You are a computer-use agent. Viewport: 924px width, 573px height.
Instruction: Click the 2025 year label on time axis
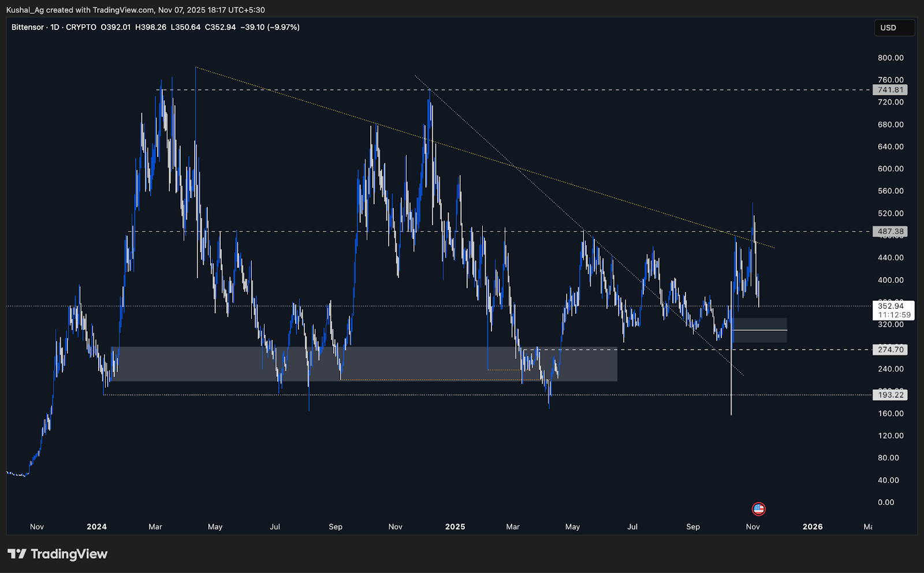coord(455,526)
